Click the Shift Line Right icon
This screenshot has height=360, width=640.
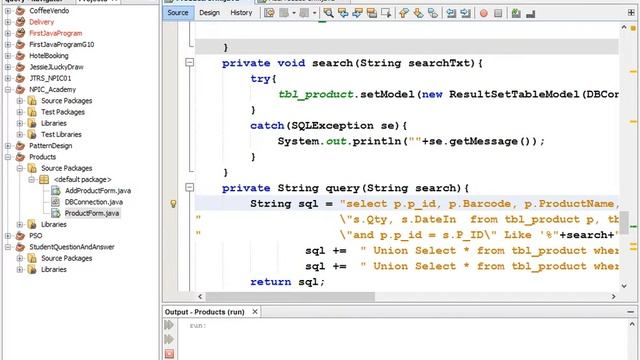465,13
